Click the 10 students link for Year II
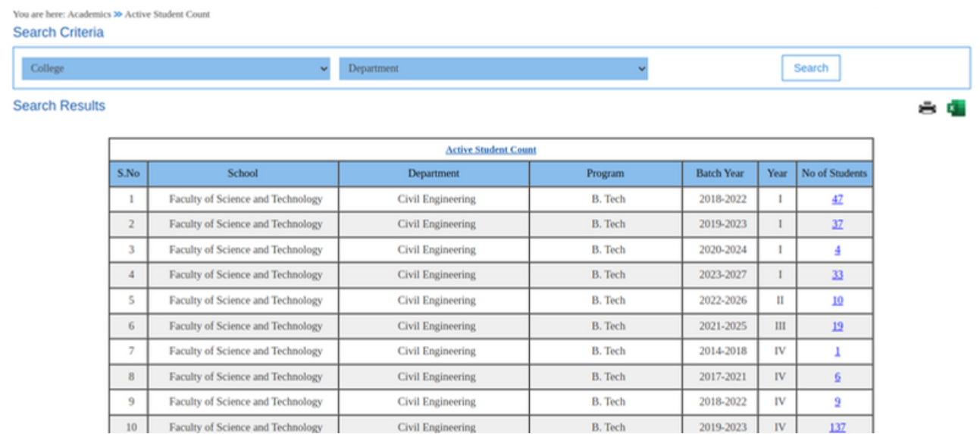 point(837,301)
